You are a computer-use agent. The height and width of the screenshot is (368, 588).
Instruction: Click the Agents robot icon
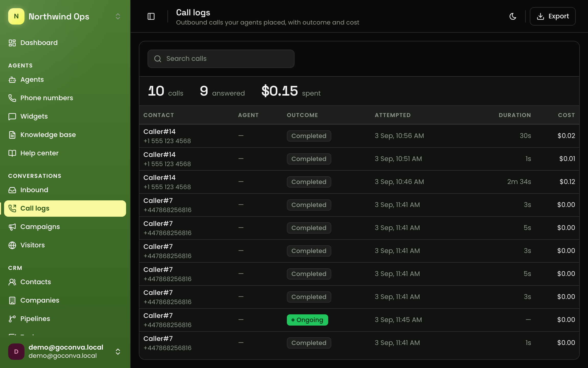(12, 79)
